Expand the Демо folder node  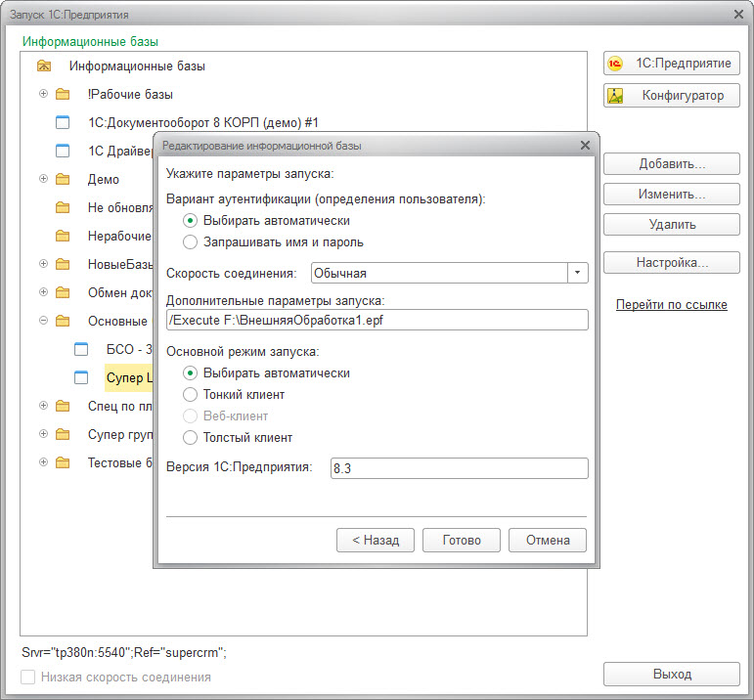pos(43,178)
